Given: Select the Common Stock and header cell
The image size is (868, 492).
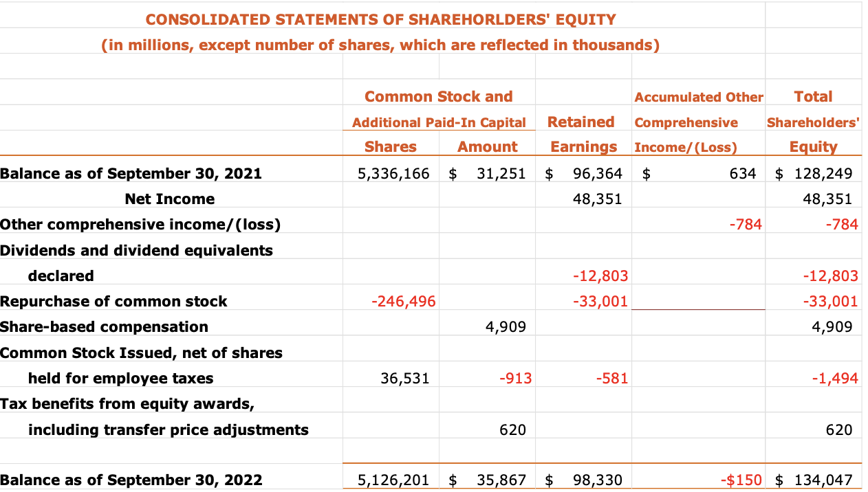Looking at the screenshot, I should tap(438, 97).
